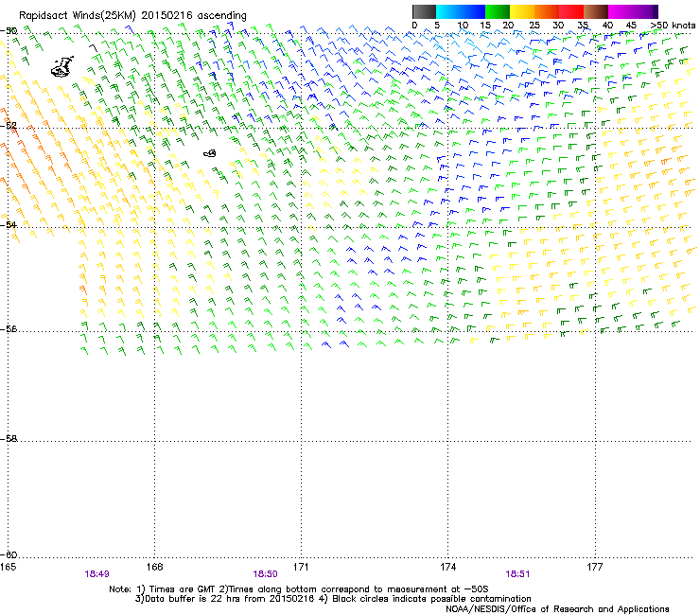700x615 pixels.
Task: Click the '-52' latitude label
Action: 9,126
